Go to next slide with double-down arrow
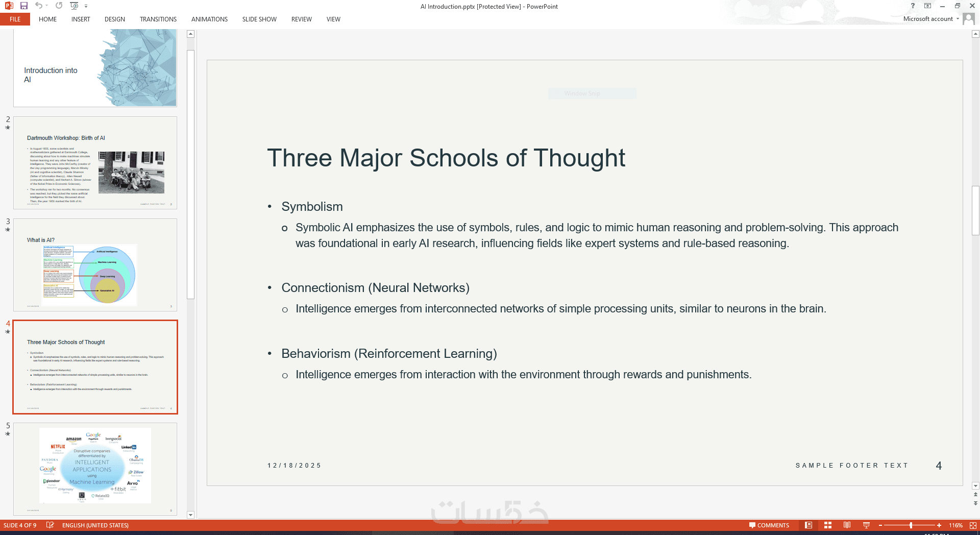The height and width of the screenshot is (535, 980). 976,503
